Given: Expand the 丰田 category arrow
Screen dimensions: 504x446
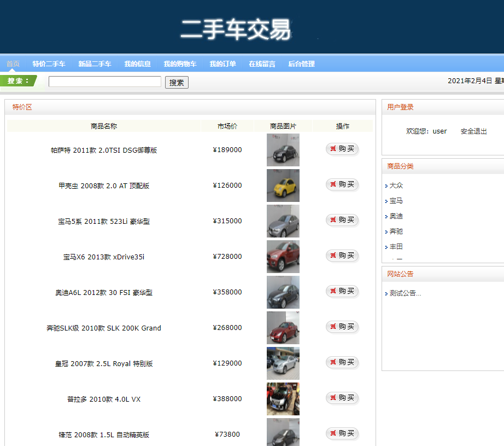Looking at the screenshot, I should coord(388,247).
